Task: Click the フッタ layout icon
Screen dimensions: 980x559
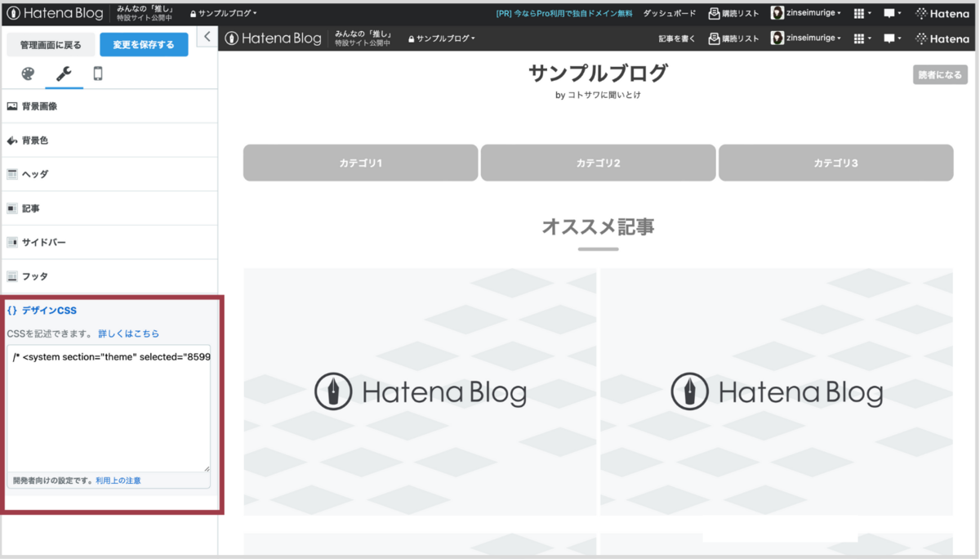Action: [x=12, y=276]
